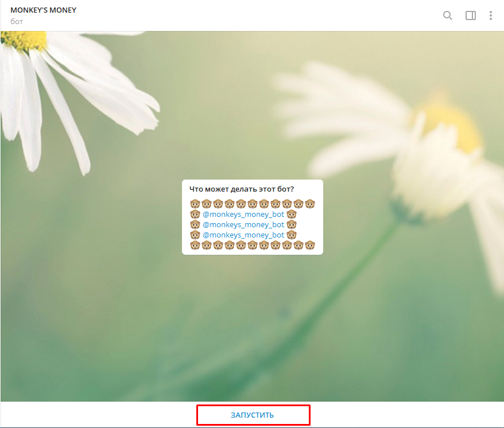The image size is (504, 428).
Task: Toggle the right sidebar panel icon
Action: (471, 15)
